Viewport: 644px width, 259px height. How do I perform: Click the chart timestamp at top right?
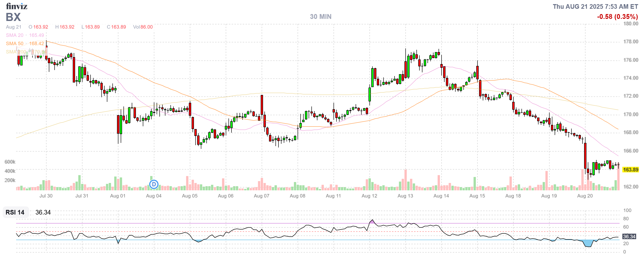[x=595, y=6]
